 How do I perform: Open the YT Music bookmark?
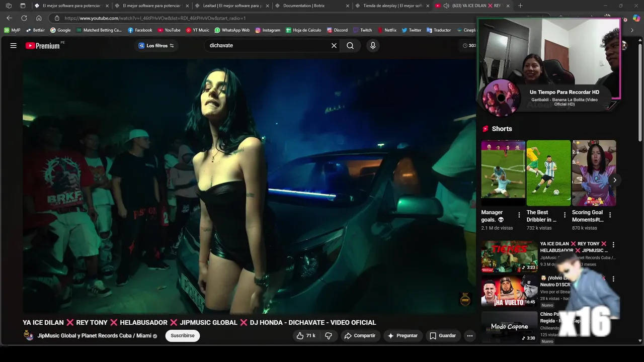[198, 30]
